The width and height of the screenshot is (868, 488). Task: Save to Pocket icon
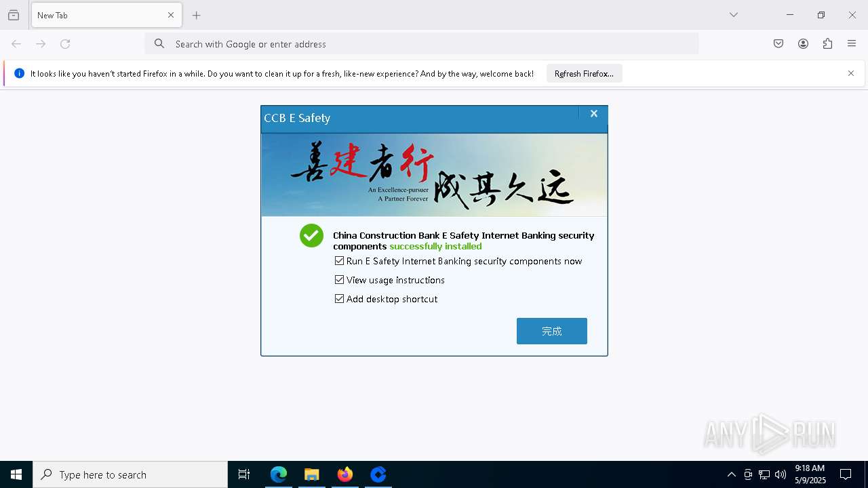tap(778, 44)
